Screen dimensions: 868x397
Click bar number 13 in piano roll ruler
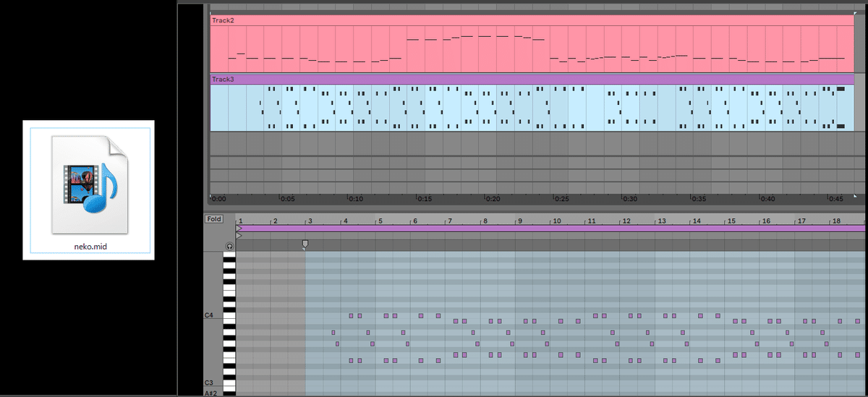(x=661, y=220)
